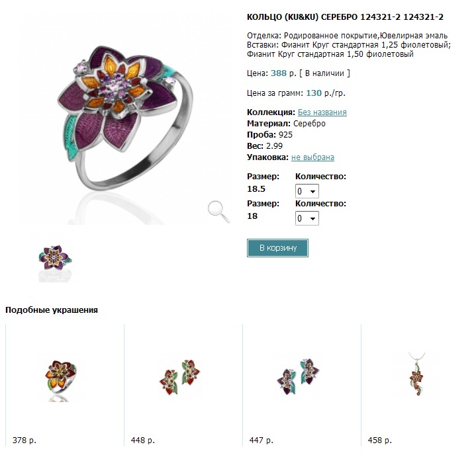Click the 447 р. price label
This screenshot has width=476, height=459.
[x=261, y=440]
